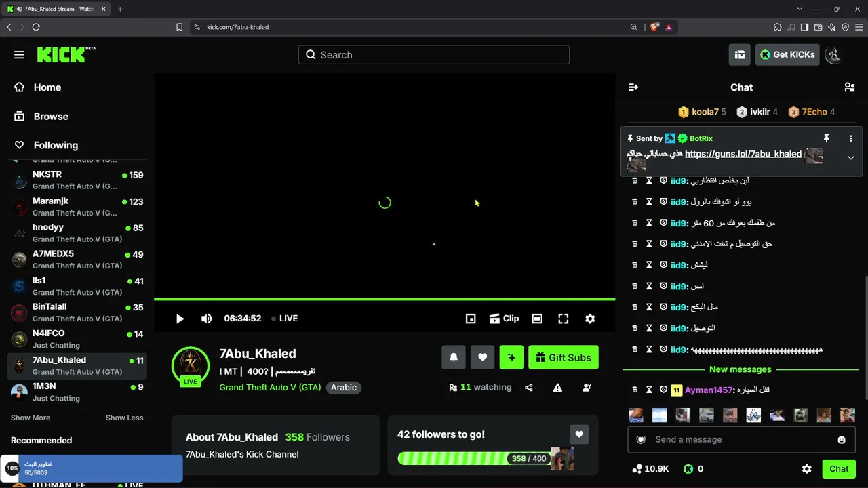Image resolution: width=868 pixels, height=488 pixels.
Task: Expand following list with Show More
Action: [x=31, y=418]
